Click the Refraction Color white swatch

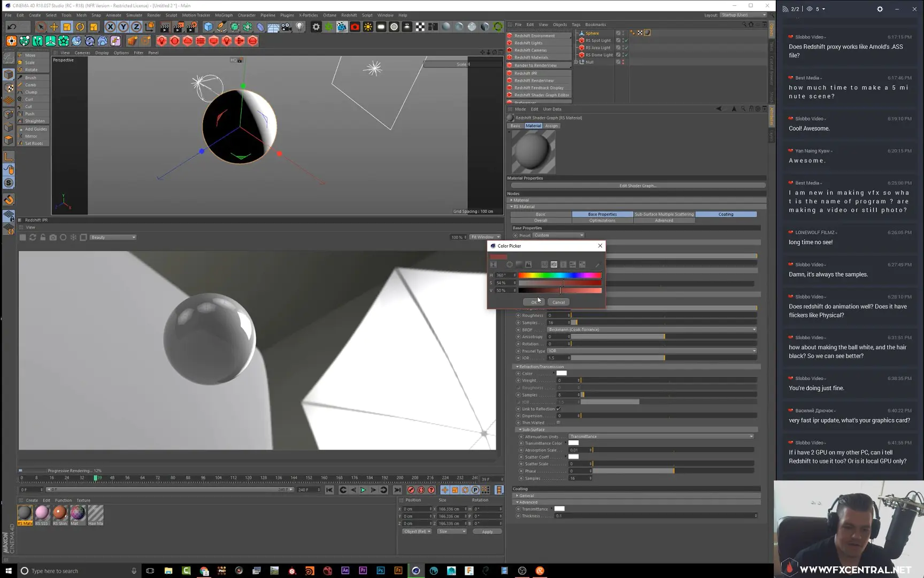(561, 374)
